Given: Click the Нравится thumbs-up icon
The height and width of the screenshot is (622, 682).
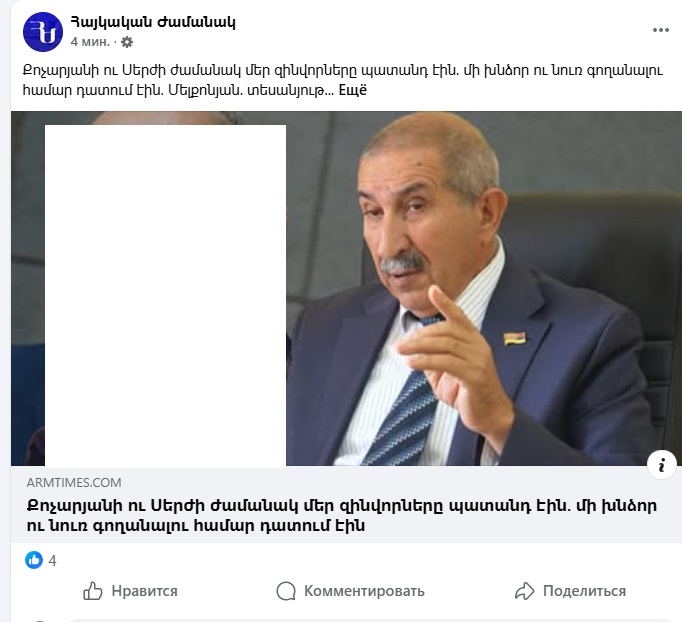Looking at the screenshot, I should tap(93, 591).
